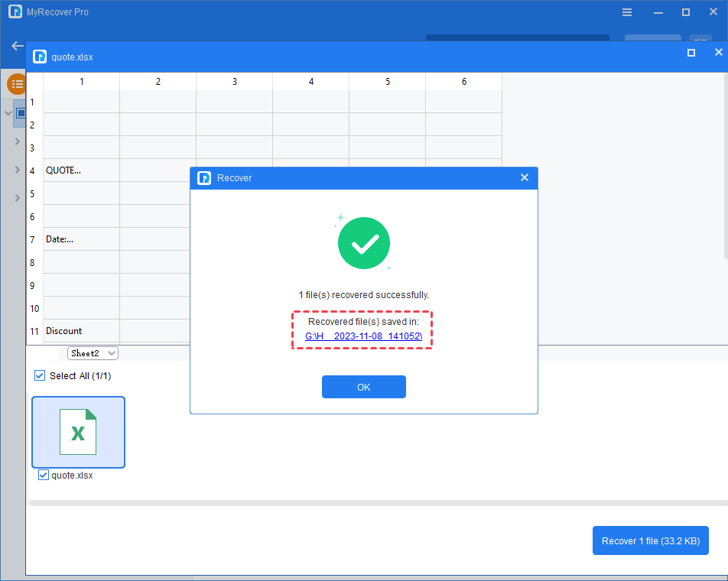Uncheck the Select All (1/1) checkbox

point(39,375)
